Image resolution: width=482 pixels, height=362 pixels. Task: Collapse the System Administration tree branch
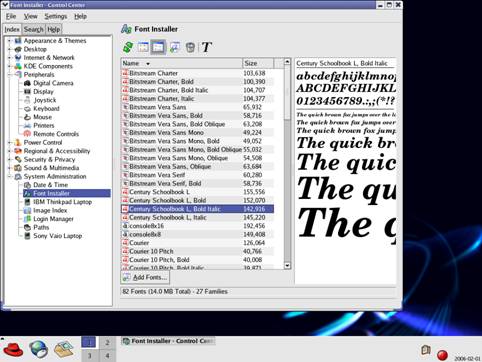[9, 176]
